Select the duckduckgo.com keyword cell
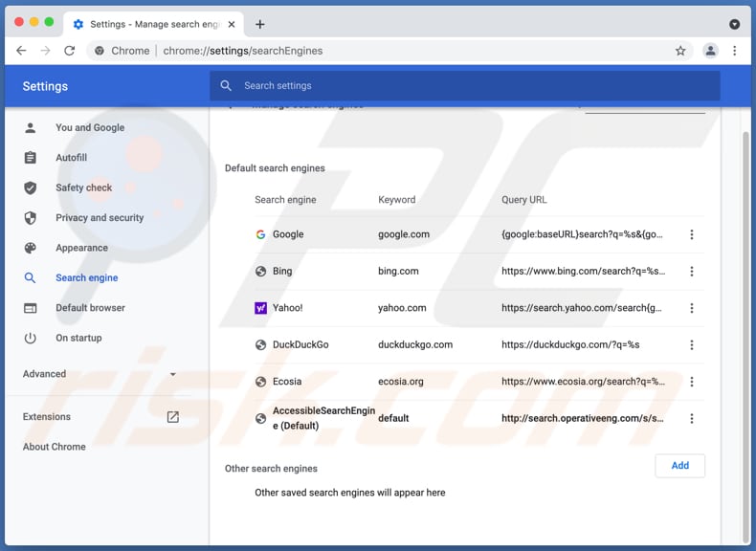Screen dimensions: 756x551 pos(415,344)
